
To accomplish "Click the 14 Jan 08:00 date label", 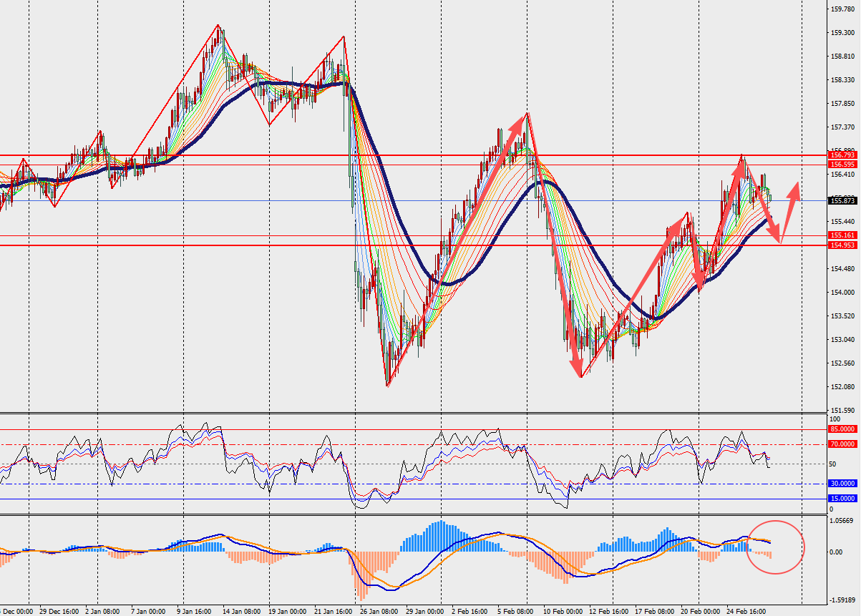I will coord(240,612).
